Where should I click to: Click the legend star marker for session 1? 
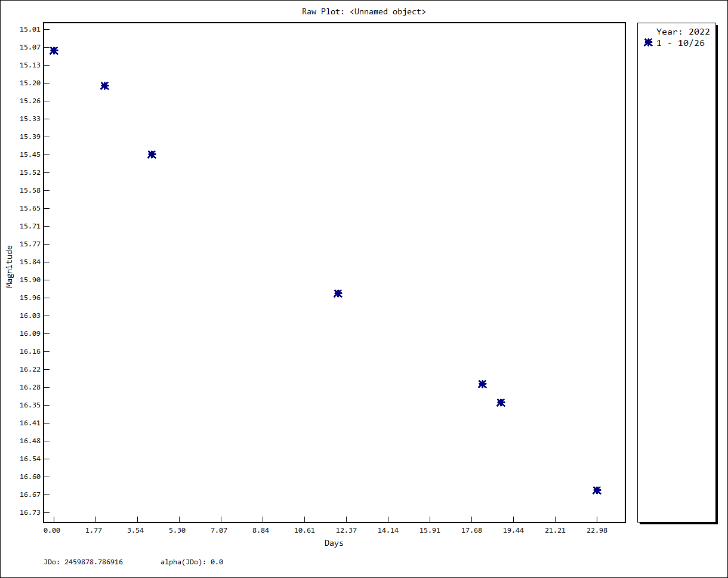point(648,42)
